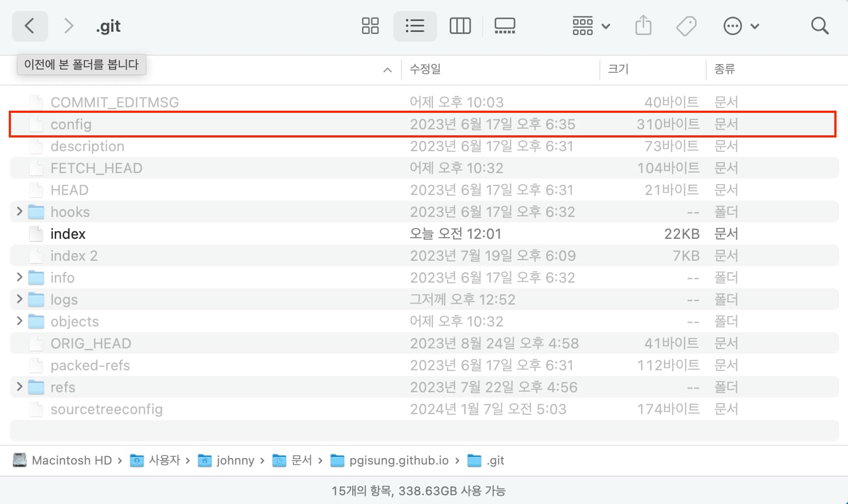Open Finder search with the magnifier icon

coord(820,25)
